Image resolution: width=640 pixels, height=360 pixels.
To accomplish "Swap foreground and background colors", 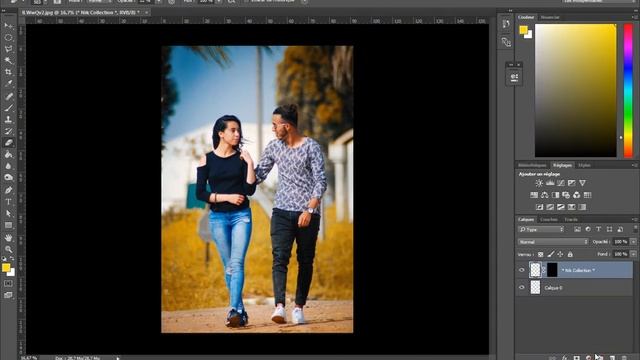I will point(12,259).
